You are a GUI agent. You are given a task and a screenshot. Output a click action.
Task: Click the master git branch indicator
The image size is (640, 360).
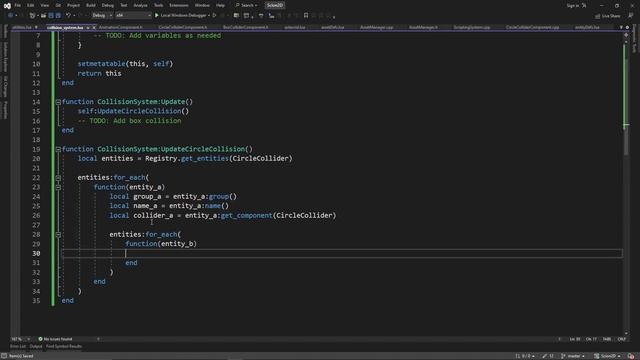pyautogui.click(x=573, y=356)
